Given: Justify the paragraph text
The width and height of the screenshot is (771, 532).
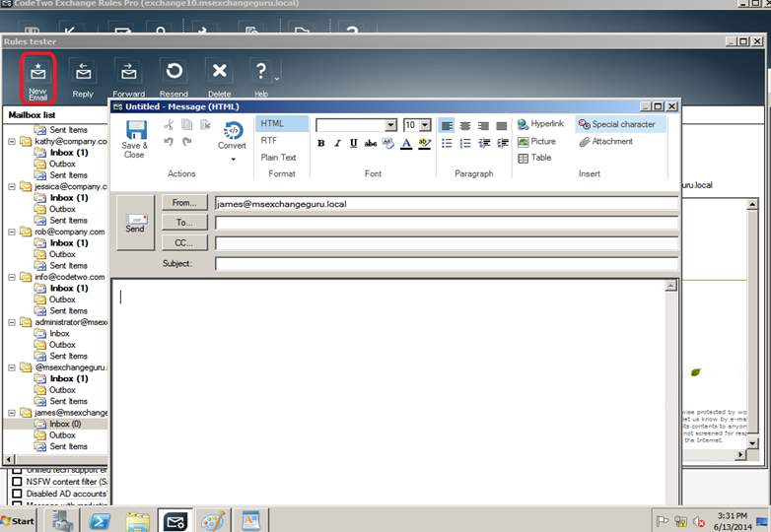Looking at the screenshot, I should click(502, 126).
